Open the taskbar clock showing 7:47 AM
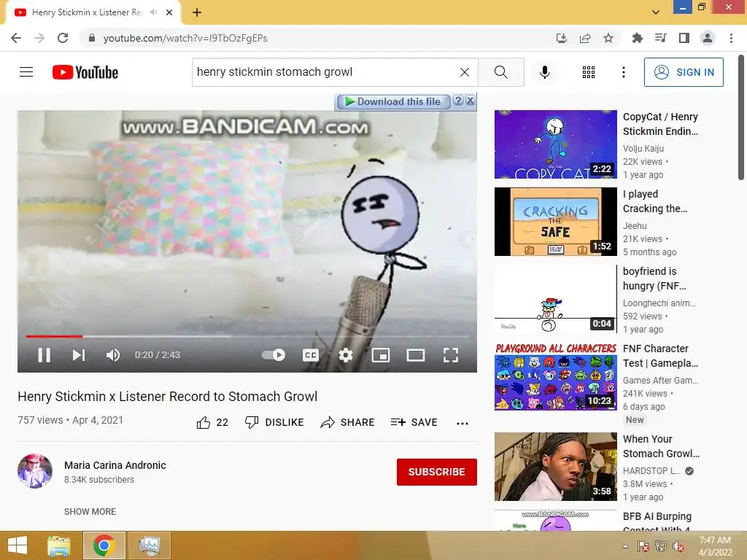The height and width of the screenshot is (560, 747). pos(715,546)
